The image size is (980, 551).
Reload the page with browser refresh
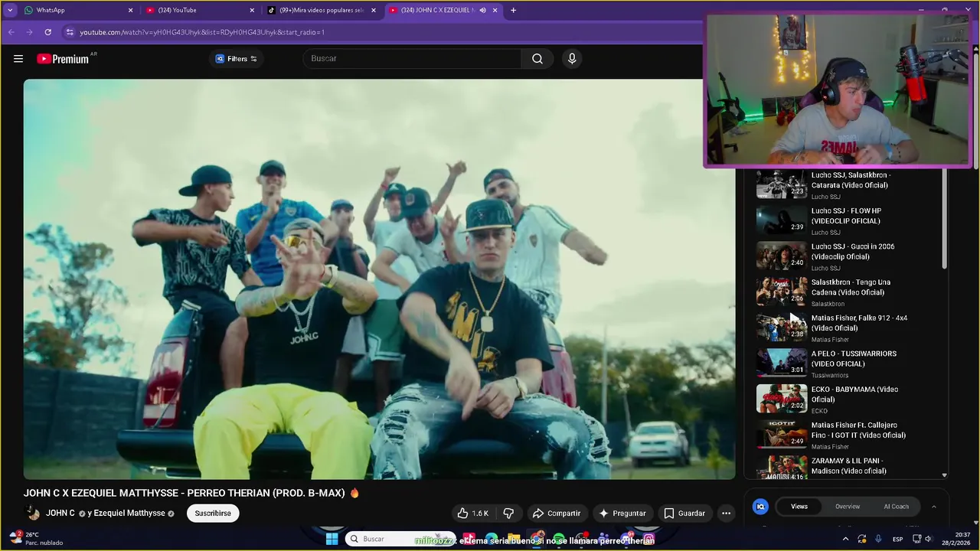pos(47,32)
